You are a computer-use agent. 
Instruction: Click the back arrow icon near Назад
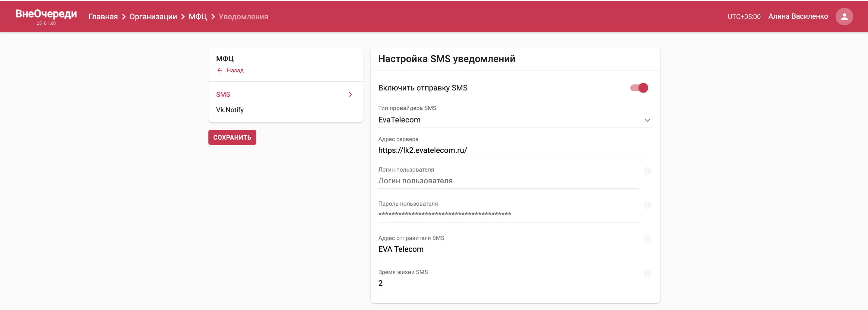[220, 71]
